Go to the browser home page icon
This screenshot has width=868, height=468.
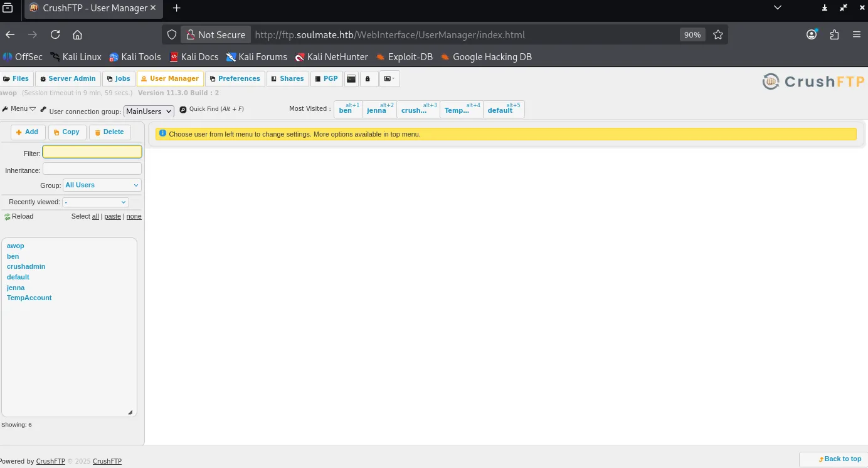click(78, 34)
